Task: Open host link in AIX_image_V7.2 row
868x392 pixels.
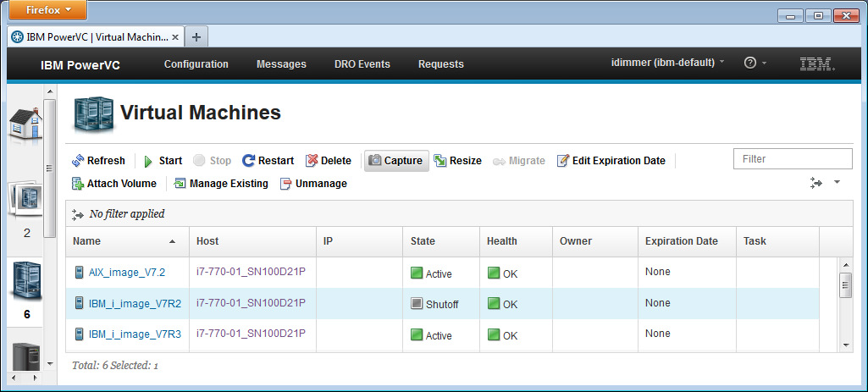Action: point(251,272)
